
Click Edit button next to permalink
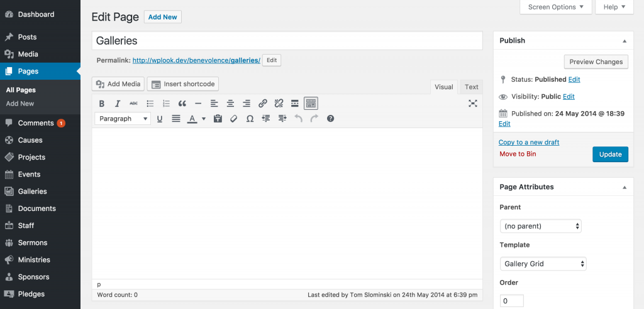point(272,60)
